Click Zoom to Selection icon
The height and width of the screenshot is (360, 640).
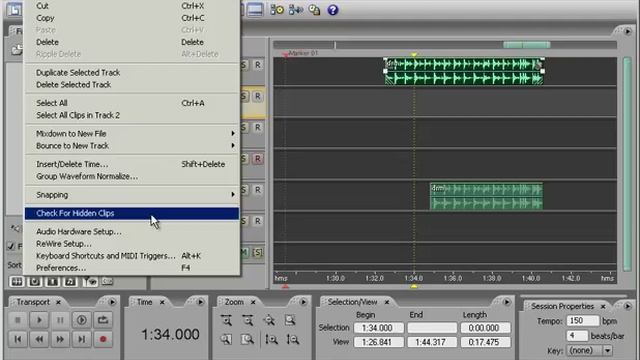(x=290, y=320)
